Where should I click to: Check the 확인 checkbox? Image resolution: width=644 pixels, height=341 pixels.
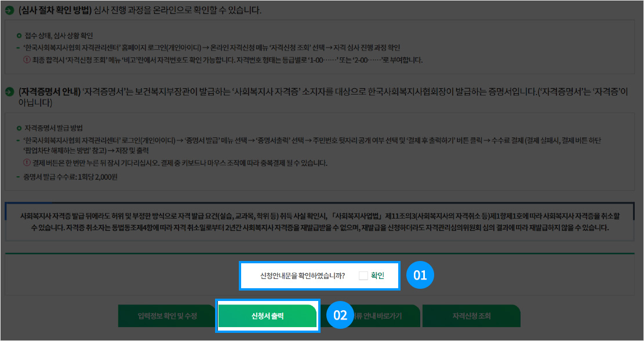point(363,275)
